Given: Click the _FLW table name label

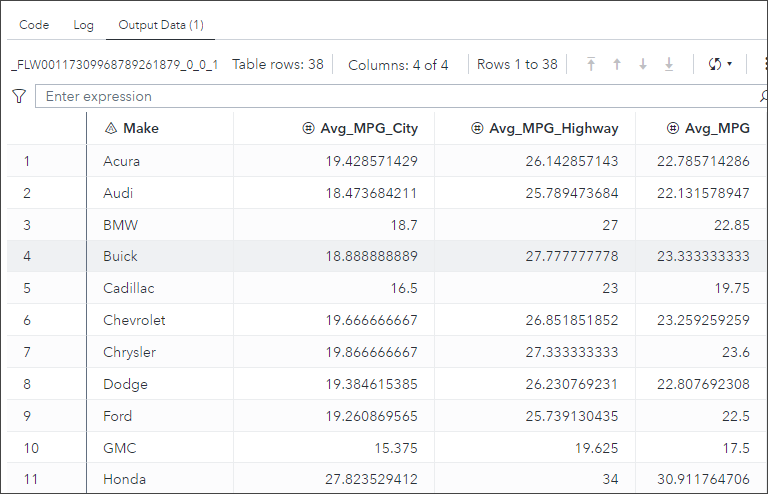Looking at the screenshot, I should coord(115,65).
